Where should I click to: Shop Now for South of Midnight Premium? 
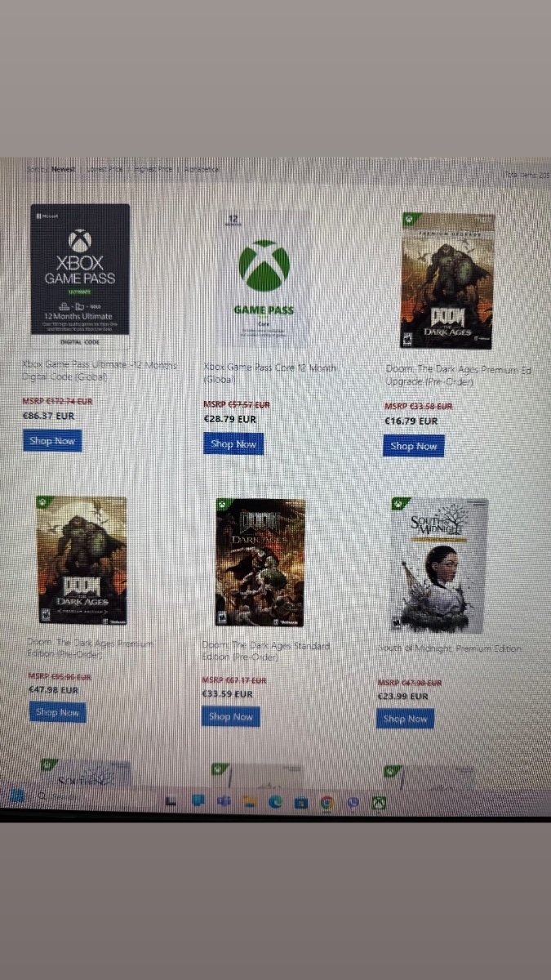pyautogui.click(x=406, y=719)
